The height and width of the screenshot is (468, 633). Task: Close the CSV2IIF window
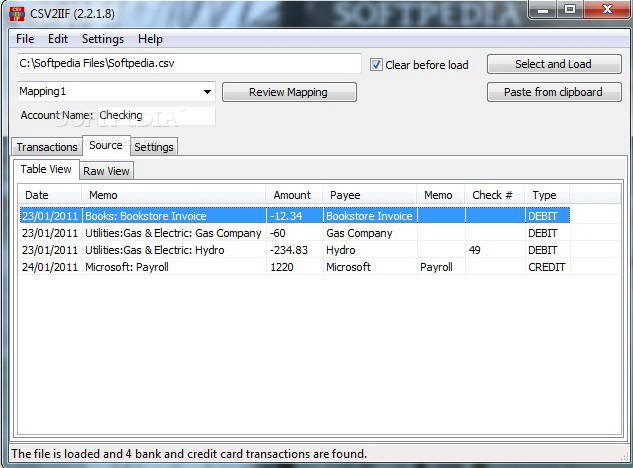(x=607, y=10)
